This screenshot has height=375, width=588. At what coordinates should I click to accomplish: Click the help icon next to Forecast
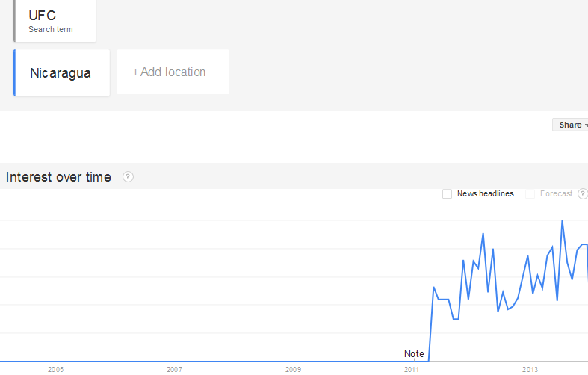[x=583, y=194]
